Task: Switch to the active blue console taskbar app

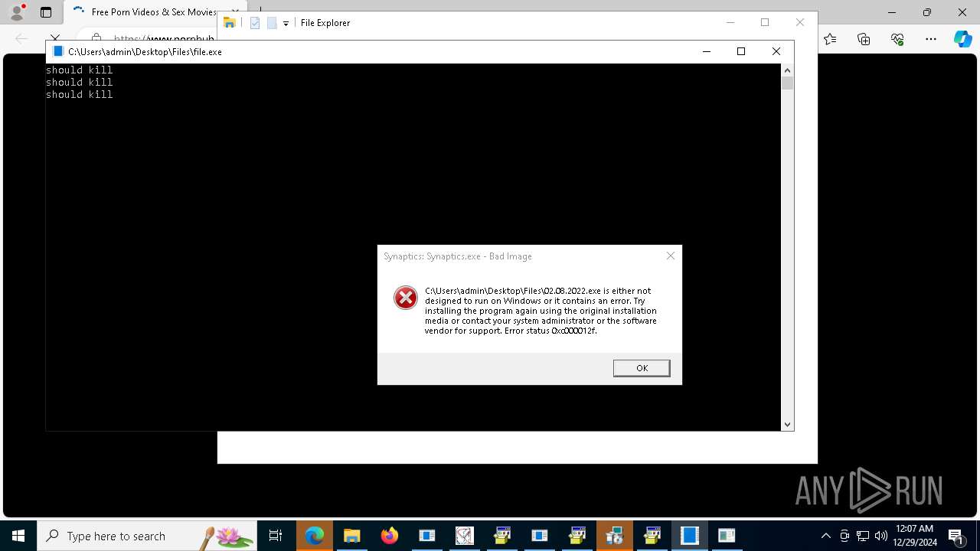Action: pyautogui.click(x=690, y=536)
